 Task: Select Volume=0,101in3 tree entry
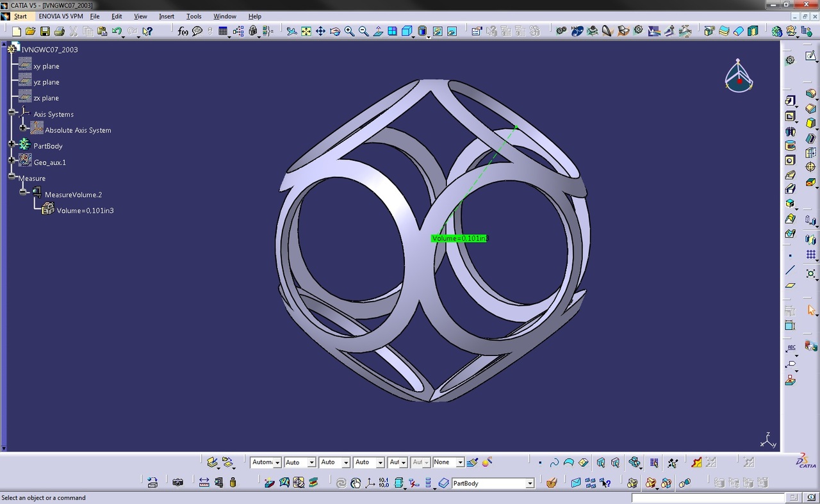tap(85, 210)
